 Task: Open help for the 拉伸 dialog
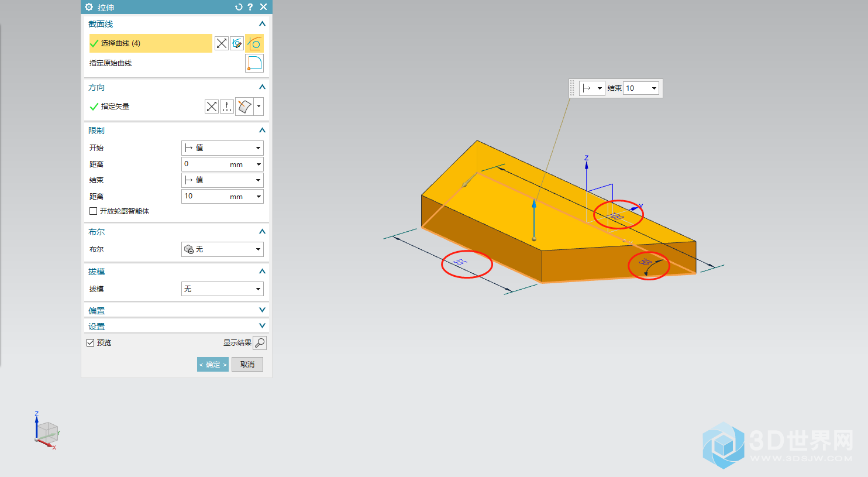click(x=250, y=7)
